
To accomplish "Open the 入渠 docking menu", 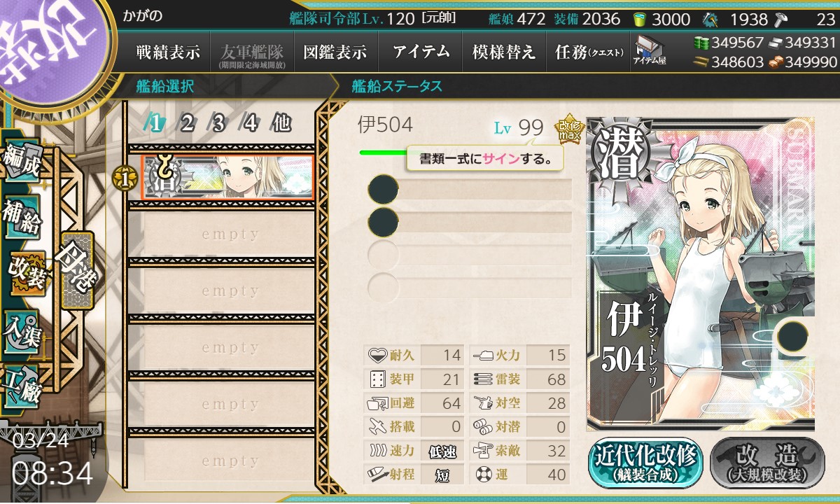I will pyautogui.click(x=22, y=328).
